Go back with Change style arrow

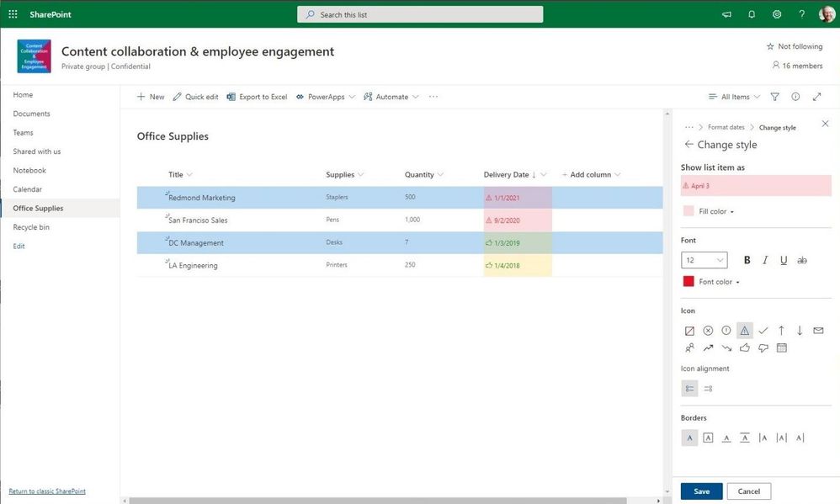coord(689,144)
